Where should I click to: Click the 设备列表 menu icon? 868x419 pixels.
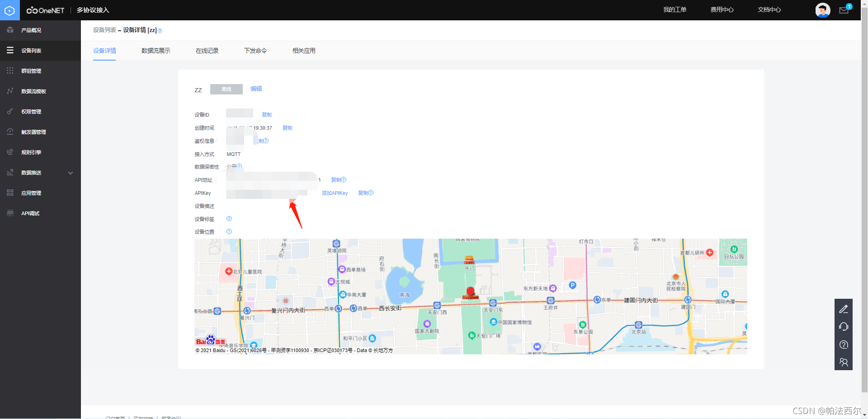point(10,50)
